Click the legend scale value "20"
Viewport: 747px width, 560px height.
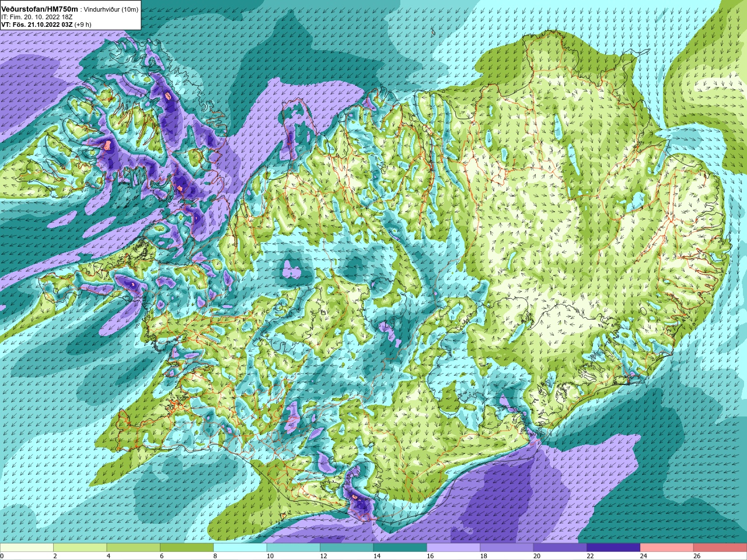click(x=537, y=556)
